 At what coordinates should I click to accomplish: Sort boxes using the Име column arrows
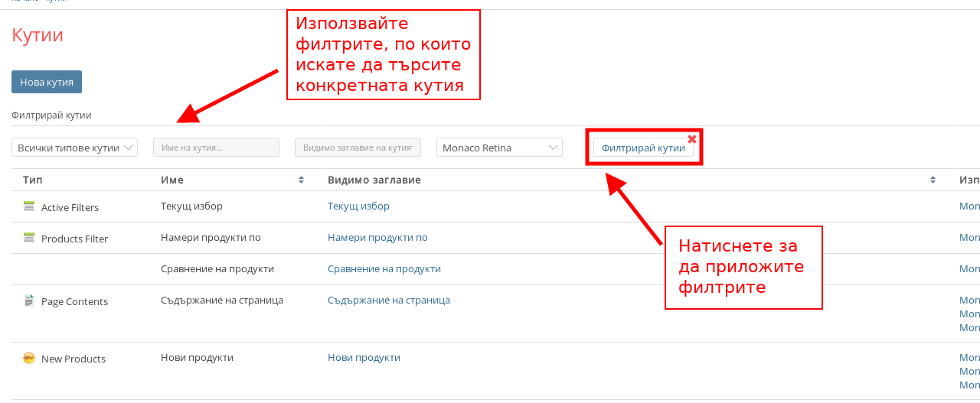[x=301, y=180]
